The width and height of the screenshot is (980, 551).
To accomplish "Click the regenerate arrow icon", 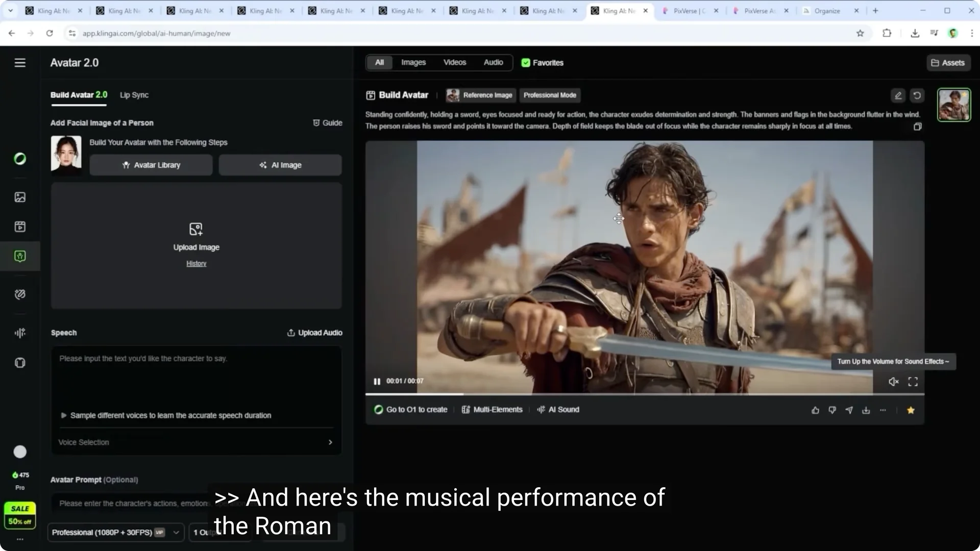I will [x=917, y=95].
